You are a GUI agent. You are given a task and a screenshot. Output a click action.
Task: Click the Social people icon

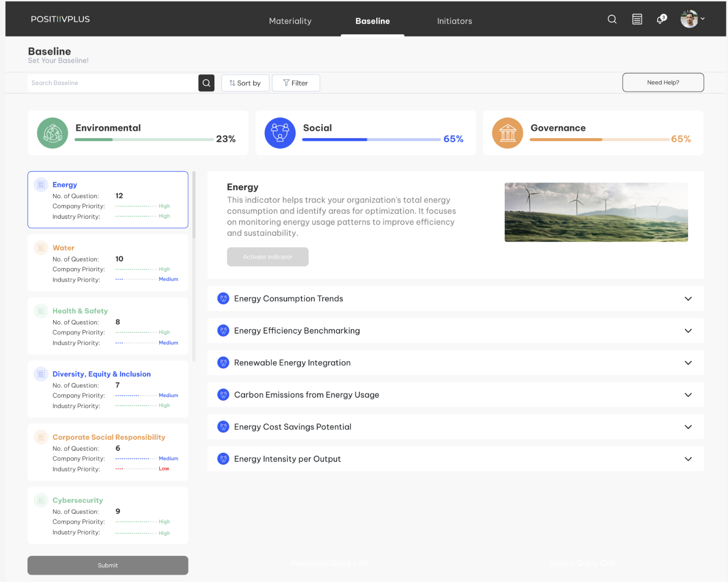point(280,133)
